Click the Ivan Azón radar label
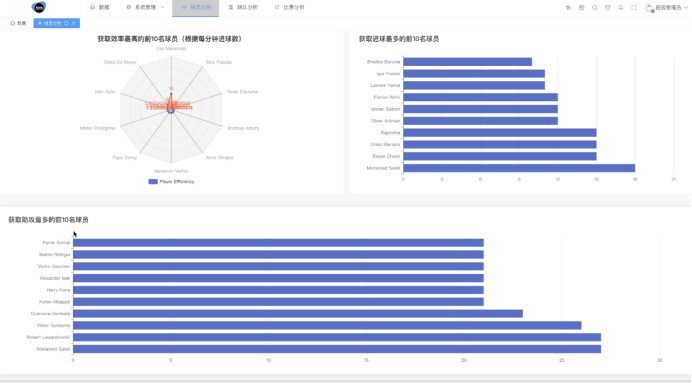Screen dimensions: 692x383 click(x=105, y=92)
